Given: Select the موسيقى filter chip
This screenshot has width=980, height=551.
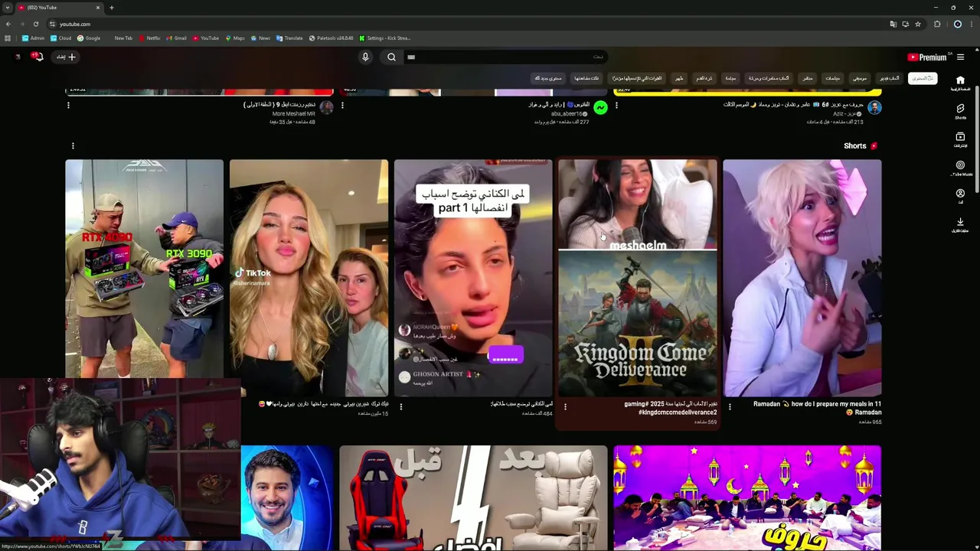Looking at the screenshot, I should tap(861, 78).
